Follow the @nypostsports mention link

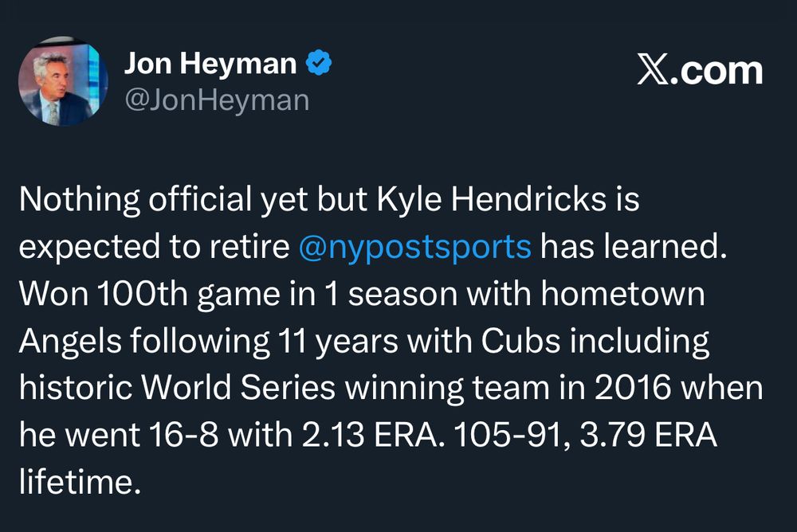coord(414,247)
